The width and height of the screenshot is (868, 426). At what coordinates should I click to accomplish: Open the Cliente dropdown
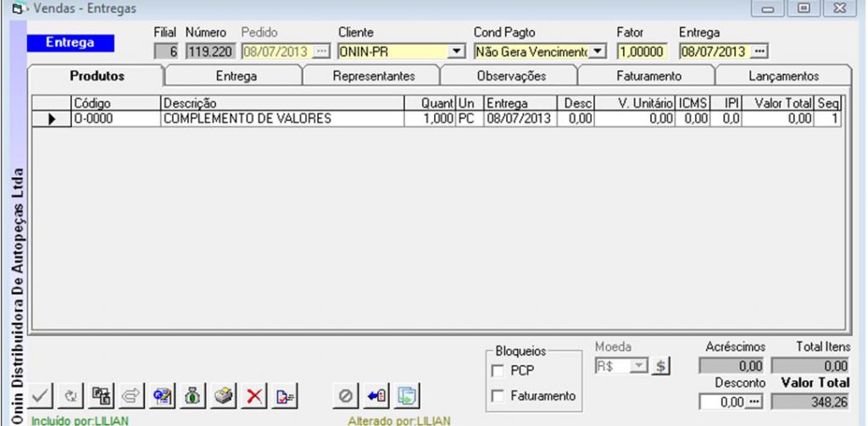pos(456,52)
